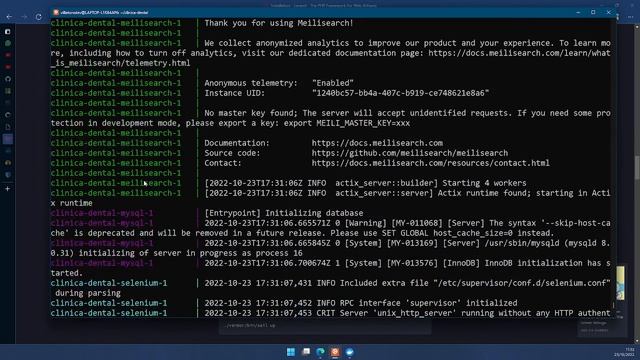Open Task View from the taskbar

tap(306, 352)
